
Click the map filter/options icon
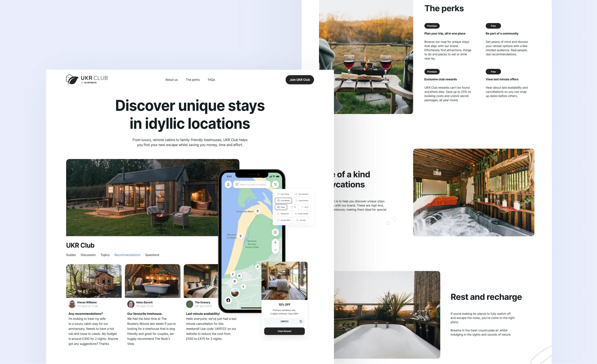[275, 184]
